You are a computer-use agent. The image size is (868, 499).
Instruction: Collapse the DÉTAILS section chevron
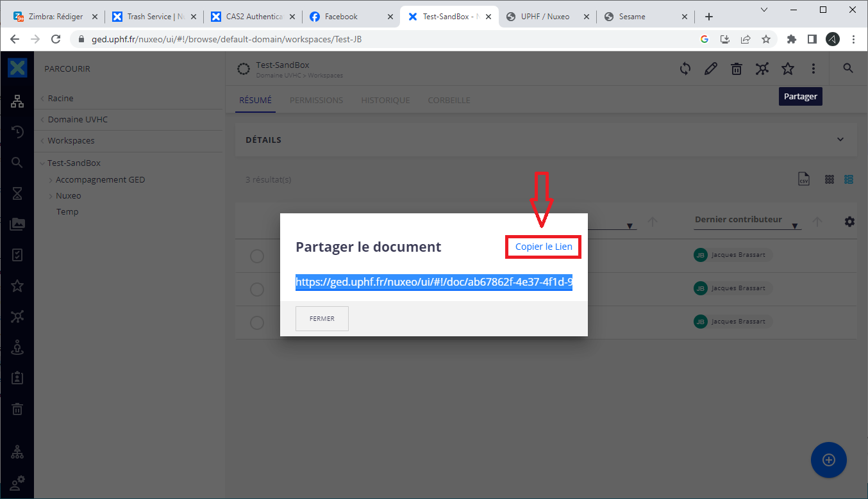click(x=840, y=140)
